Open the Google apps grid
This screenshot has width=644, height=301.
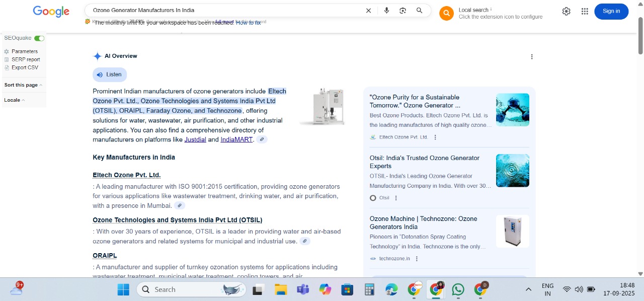585,11
